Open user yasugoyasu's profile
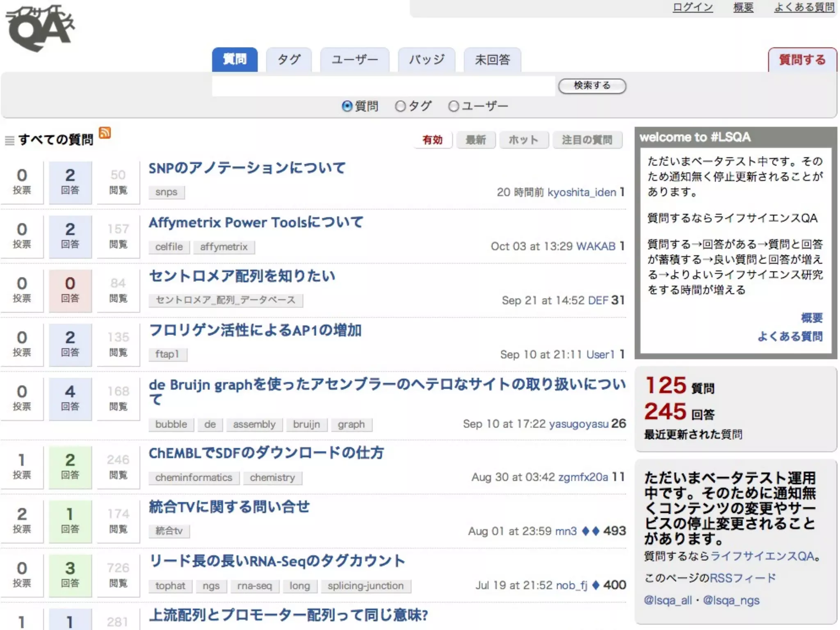 (x=578, y=424)
